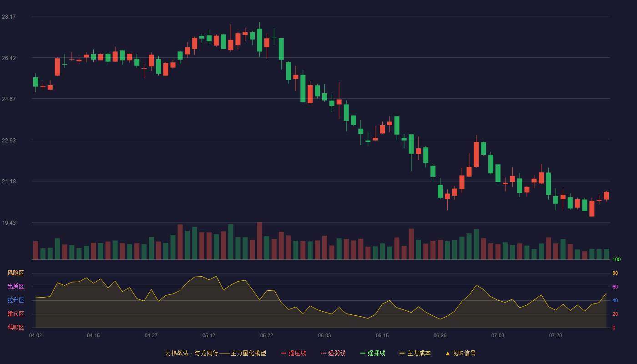Screen dimensions: 637x364
Task: Click the 低吸区 zone label
Action: tap(16, 327)
